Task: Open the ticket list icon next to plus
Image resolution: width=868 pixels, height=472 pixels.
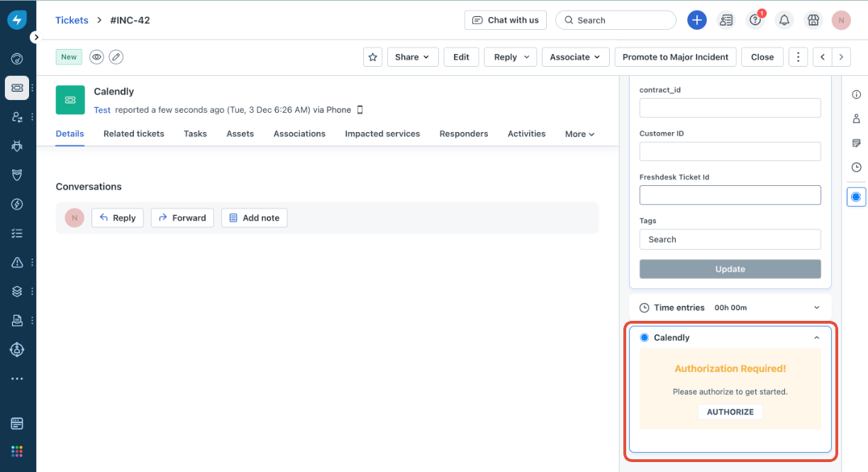Action: [x=726, y=20]
